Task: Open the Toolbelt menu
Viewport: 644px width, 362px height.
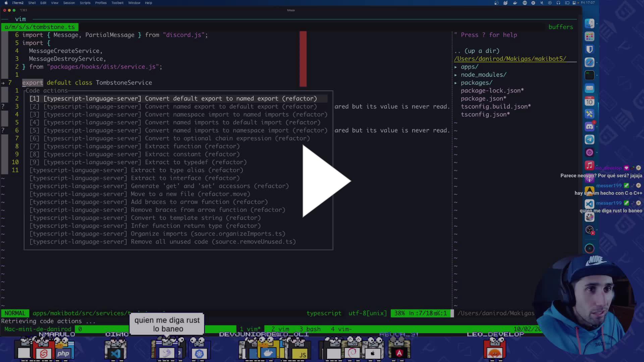Action: [117, 3]
